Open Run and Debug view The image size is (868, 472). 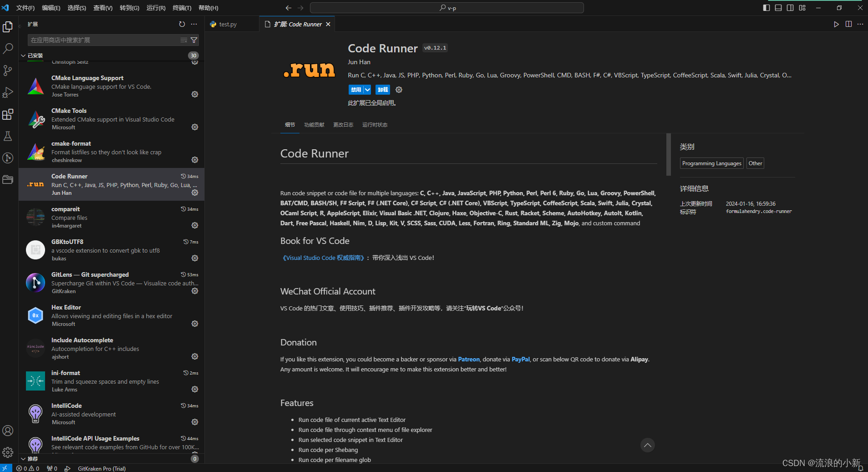8,92
